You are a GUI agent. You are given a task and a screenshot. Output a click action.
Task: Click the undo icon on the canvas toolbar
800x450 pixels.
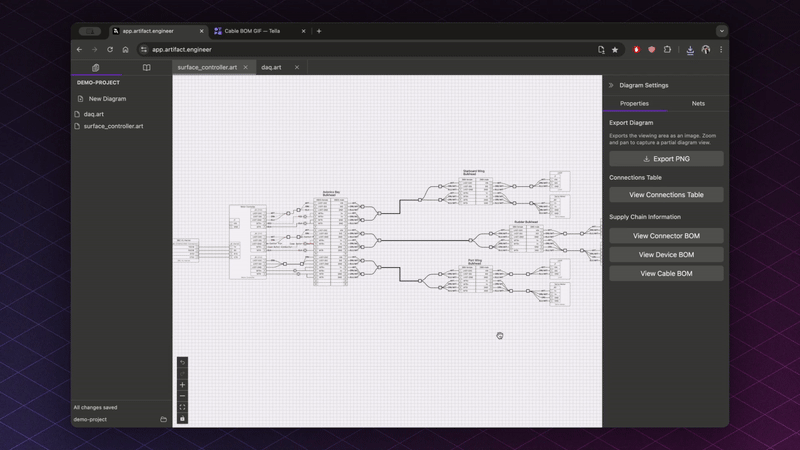[x=182, y=362]
